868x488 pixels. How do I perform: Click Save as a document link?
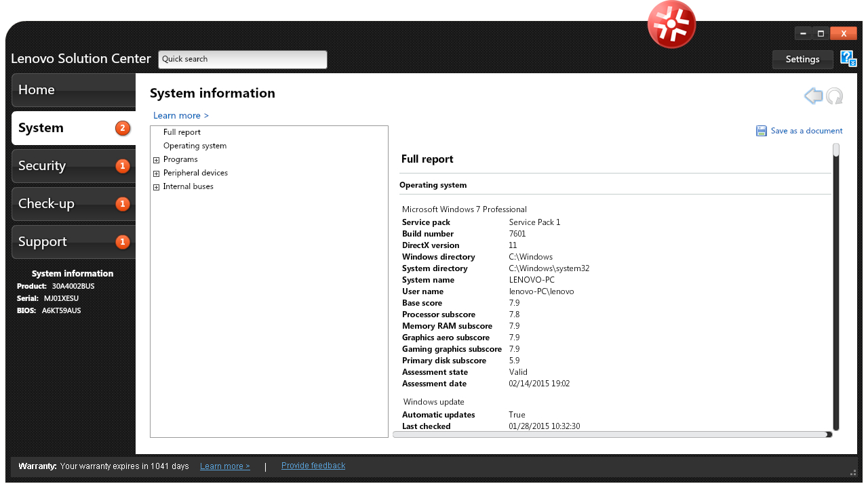point(806,131)
